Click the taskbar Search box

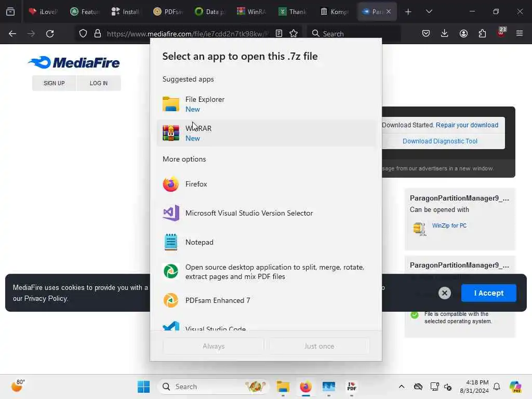pyautogui.click(x=212, y=387)
